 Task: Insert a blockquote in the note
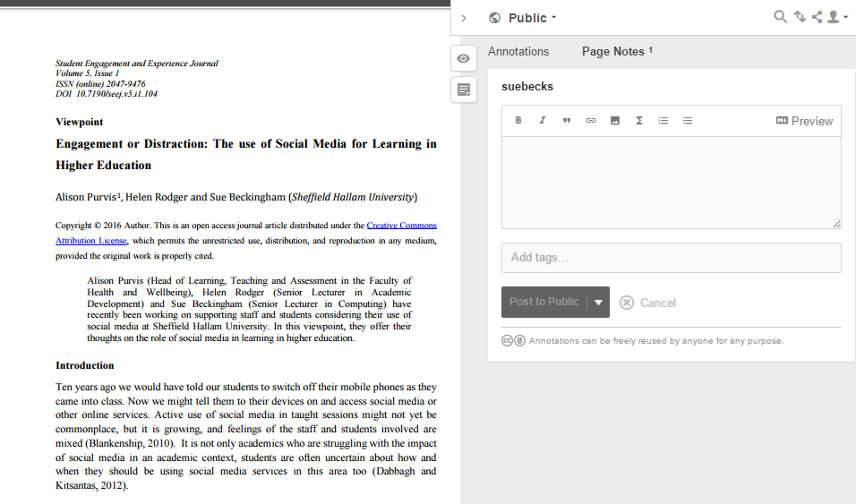pyautogui.click(x=567, y=121)
